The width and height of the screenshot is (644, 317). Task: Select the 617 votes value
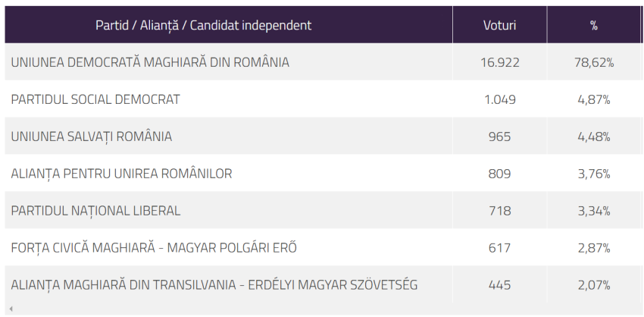coord(499,248)
